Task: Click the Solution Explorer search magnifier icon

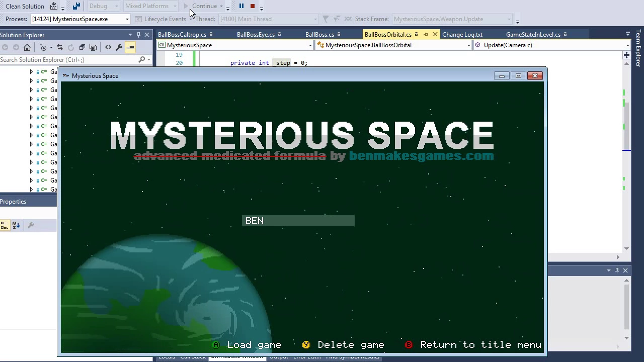Action: click(142, 60)
